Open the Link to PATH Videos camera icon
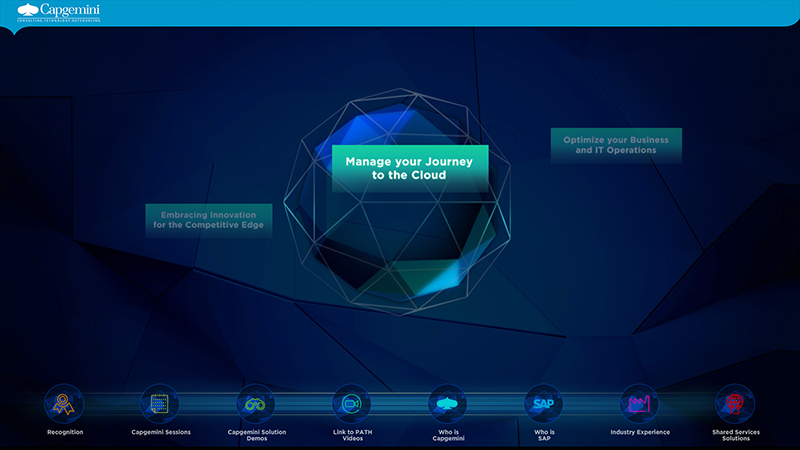 click(x=352, y=404)
